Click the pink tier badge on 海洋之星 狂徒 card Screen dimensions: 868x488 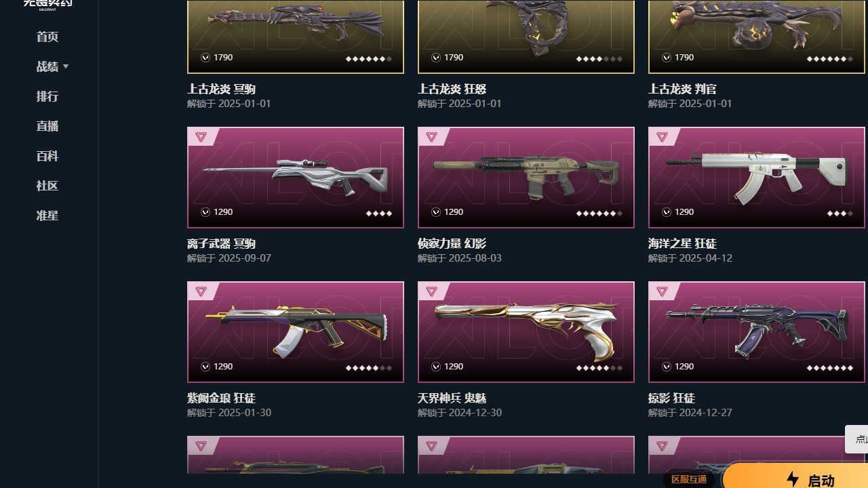662,137
